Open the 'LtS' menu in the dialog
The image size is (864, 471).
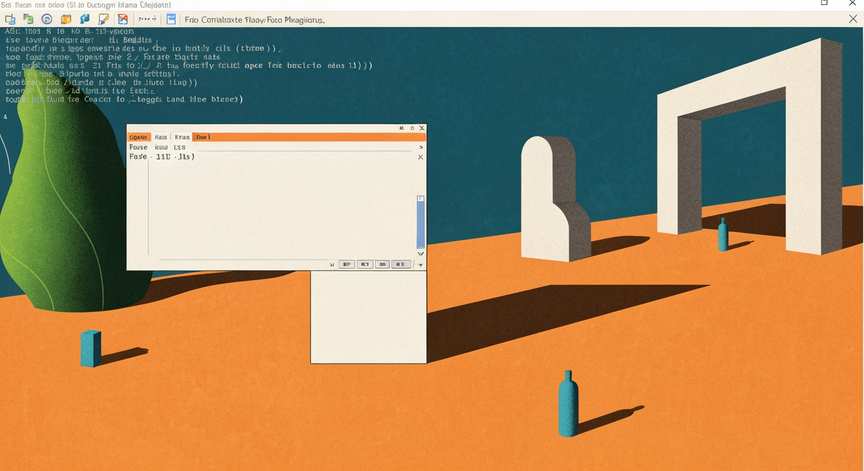[180, 147]
